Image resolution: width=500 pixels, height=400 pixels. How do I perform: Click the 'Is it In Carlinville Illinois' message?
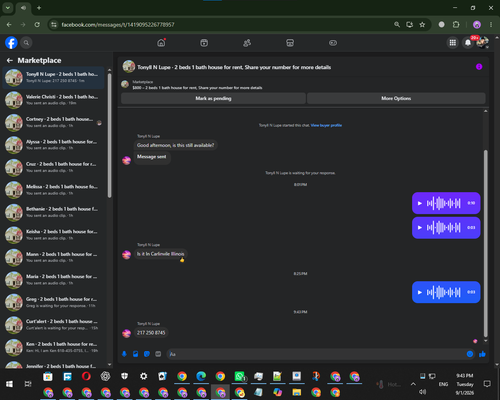[x=160, y=254]
